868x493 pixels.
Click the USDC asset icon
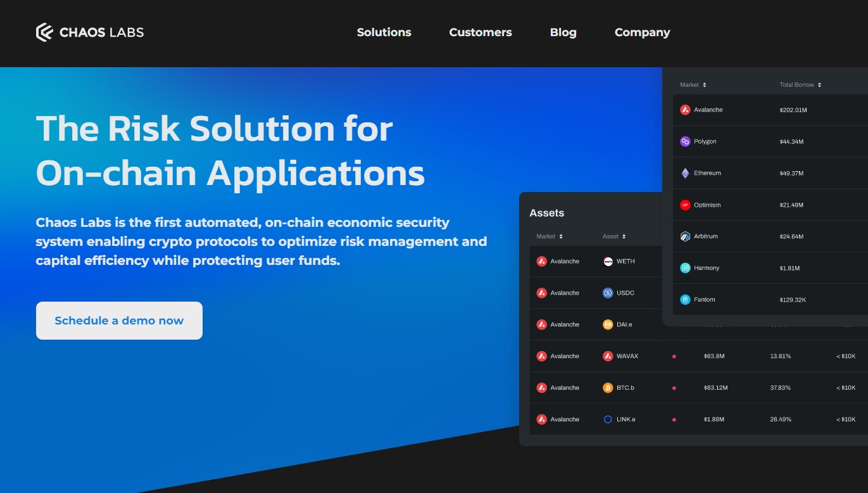pos(608,293)
